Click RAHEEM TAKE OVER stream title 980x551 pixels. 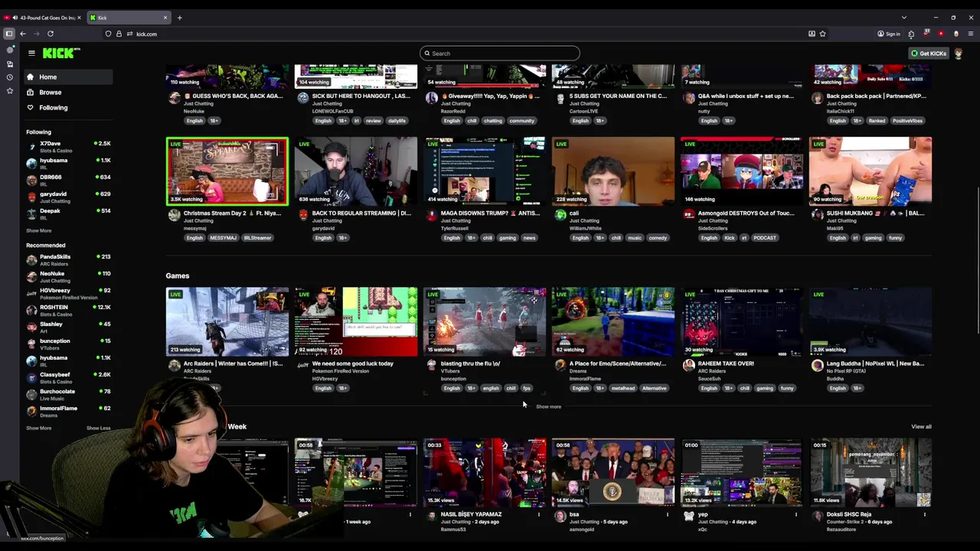[726, 364]
